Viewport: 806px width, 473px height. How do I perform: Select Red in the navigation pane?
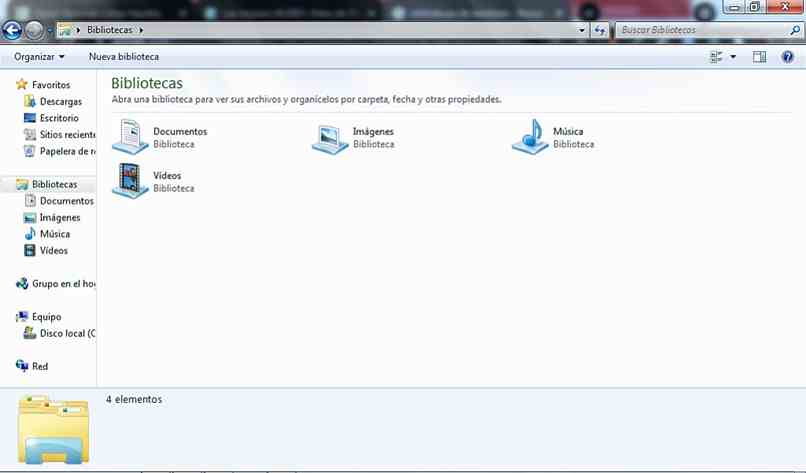tap(40, 366)
